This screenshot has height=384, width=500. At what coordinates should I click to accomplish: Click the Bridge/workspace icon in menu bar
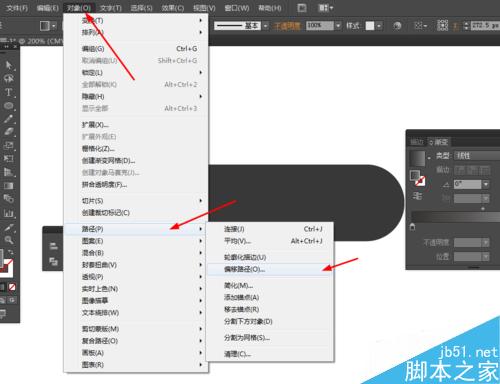click(x=302, y=8)
